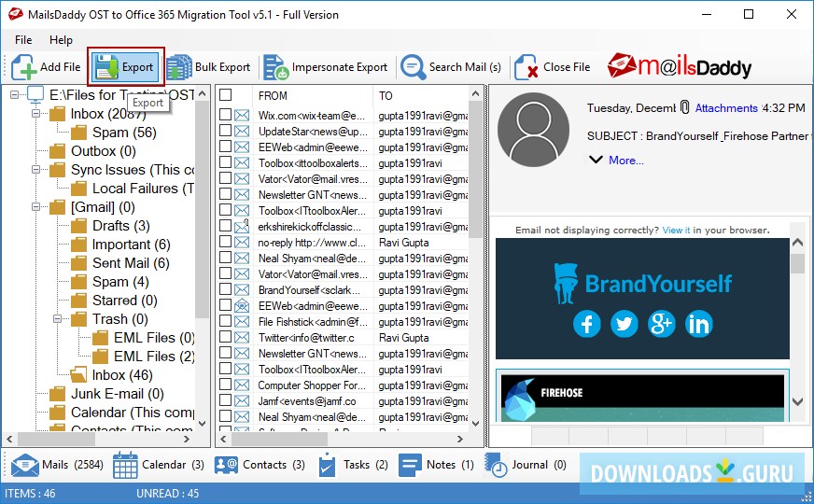Image resolution: width=814 pixels, height=504 pixels.
Task: Sort mails by the FROM column header
Action: point(313,95)
